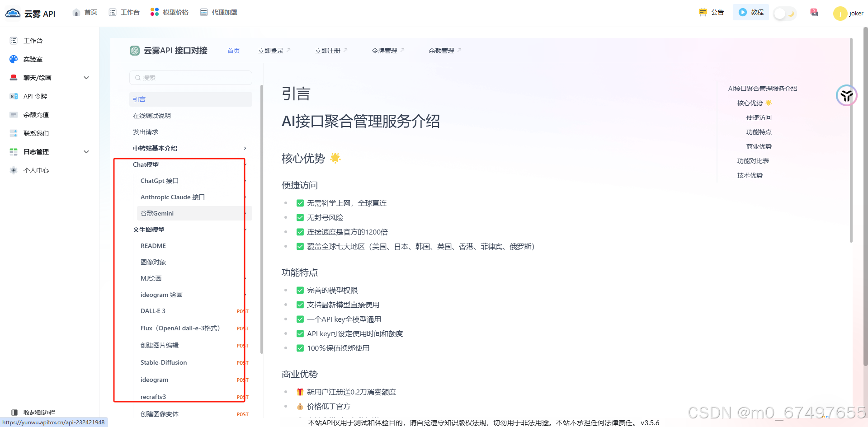Select the 首页 tab in docs header
868x427 pixels.
pyautogui.click(x=234, y=51)
